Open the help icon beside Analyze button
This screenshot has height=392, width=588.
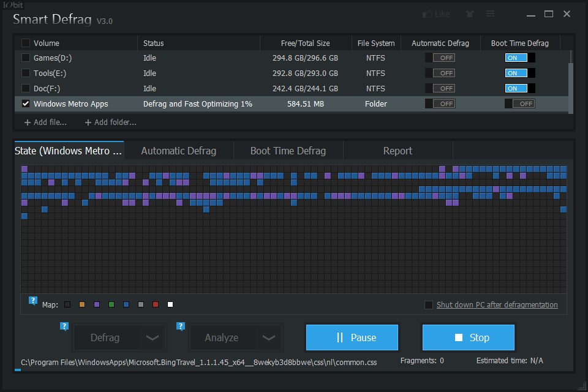click(x=181, y=326)
